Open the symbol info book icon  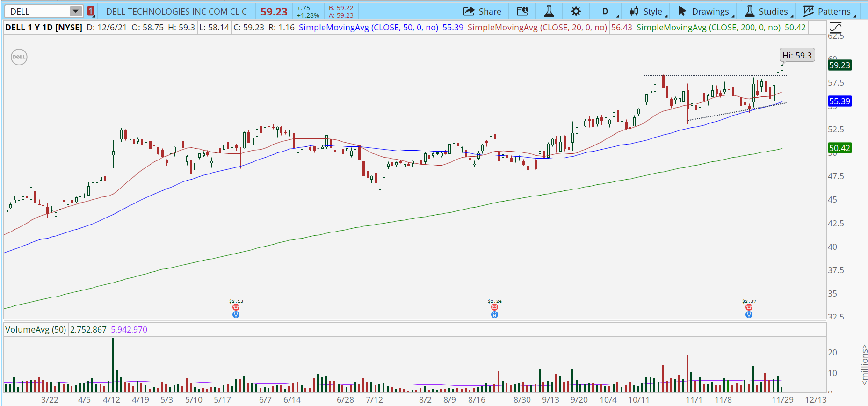(522, 11)
